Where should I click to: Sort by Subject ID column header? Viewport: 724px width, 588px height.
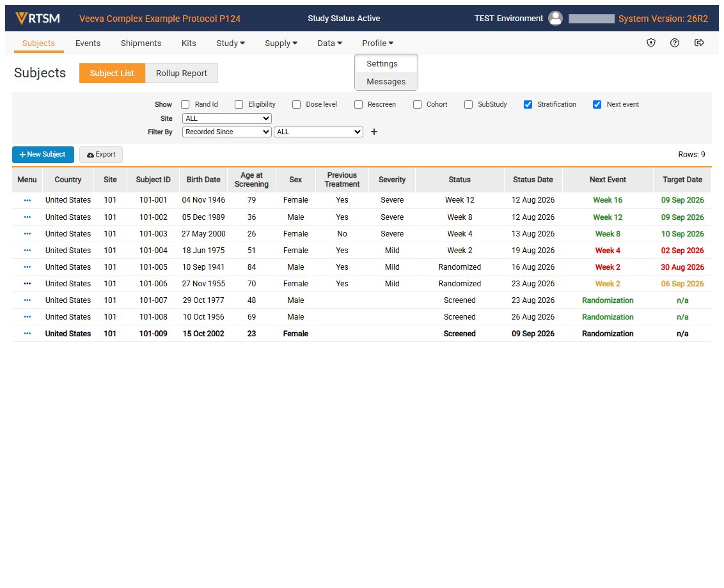click(x=153, y=180)
